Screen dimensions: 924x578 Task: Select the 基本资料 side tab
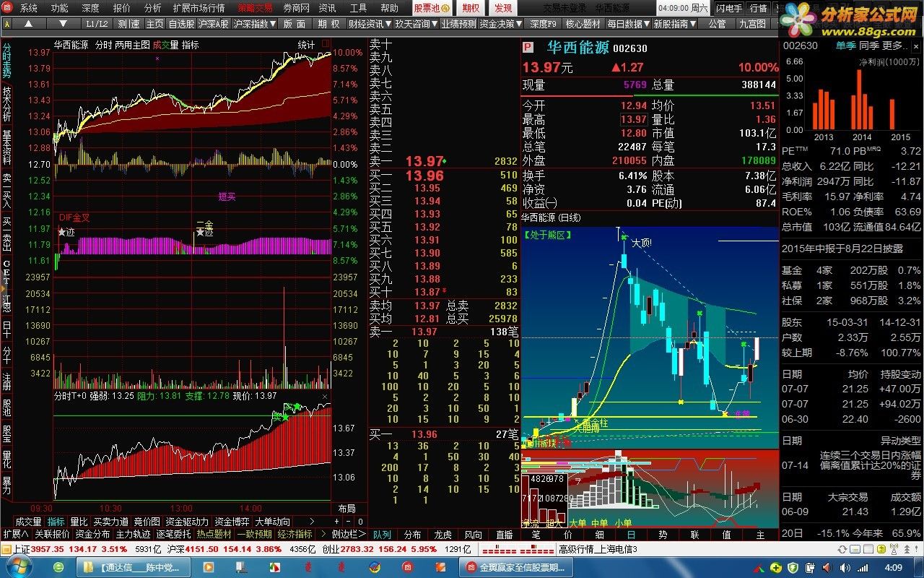pos(7,147)
